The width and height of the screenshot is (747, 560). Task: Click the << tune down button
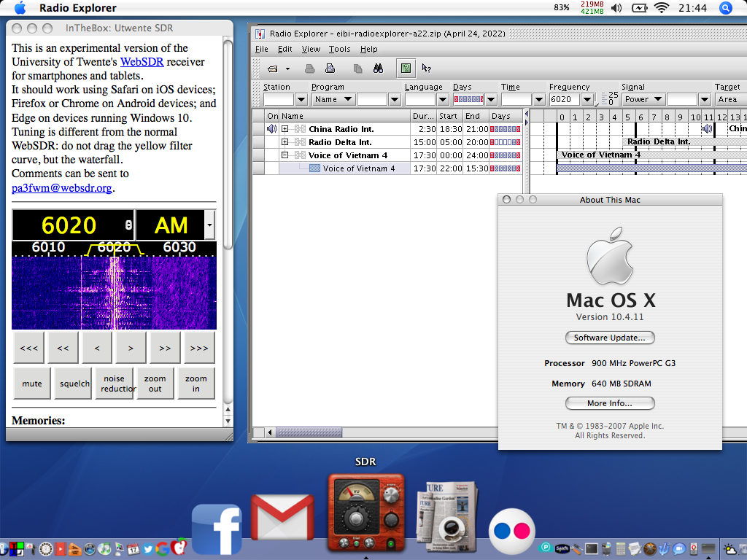click(x=63, y=348)
